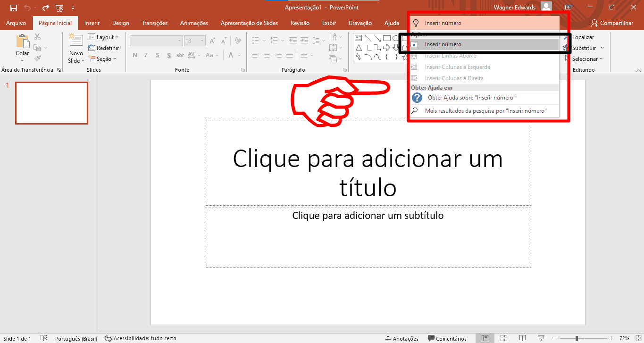Select the Rectangle shape in the shapes gallery
This screenshot has height=343, width=644.
pos(387,38)
